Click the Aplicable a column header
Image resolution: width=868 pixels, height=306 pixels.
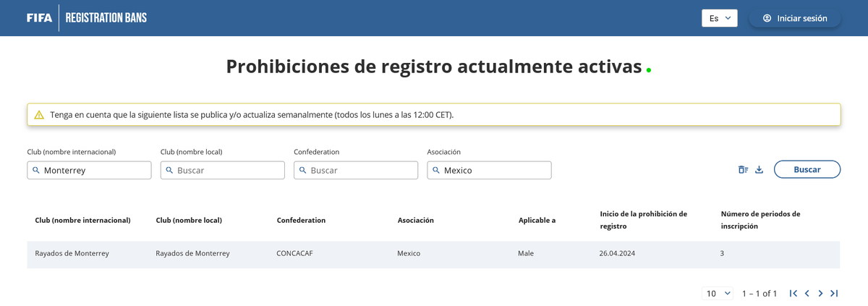coord(537,220)
